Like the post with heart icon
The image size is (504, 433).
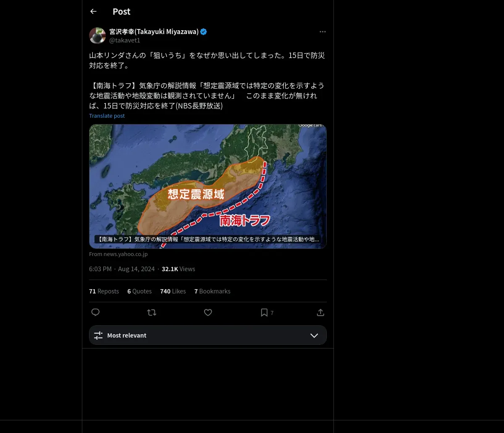pyautogui.click(x=208, y=312)
